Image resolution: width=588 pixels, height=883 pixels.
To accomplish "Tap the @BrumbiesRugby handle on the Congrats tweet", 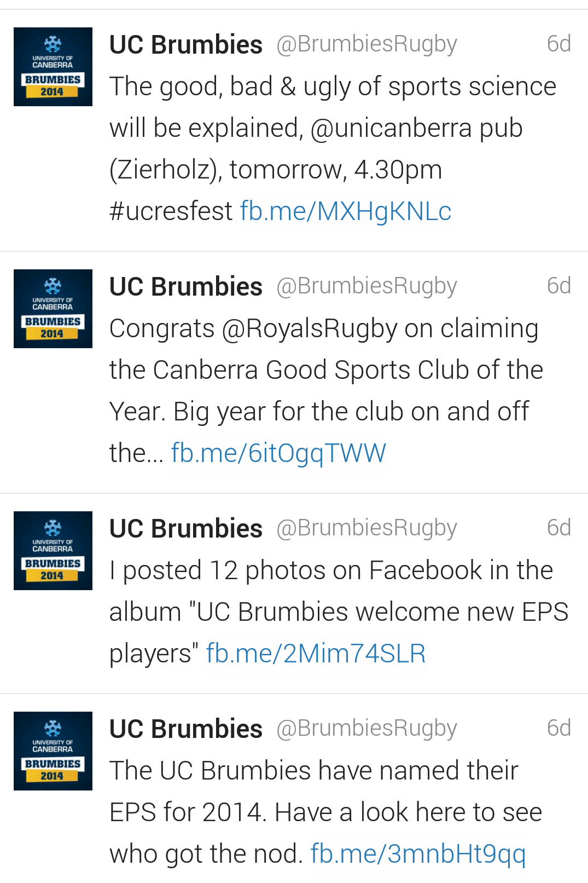I will coord(366,287).
